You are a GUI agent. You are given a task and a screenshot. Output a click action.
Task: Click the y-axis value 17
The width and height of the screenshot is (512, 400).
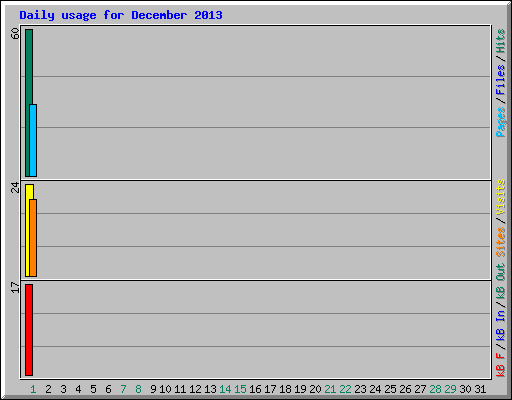tap(15, 287)
